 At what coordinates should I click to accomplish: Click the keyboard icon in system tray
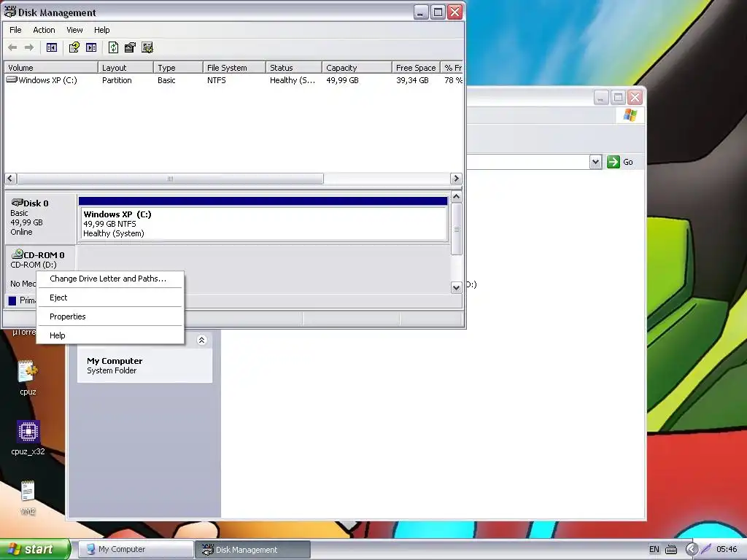coord(671,550)
